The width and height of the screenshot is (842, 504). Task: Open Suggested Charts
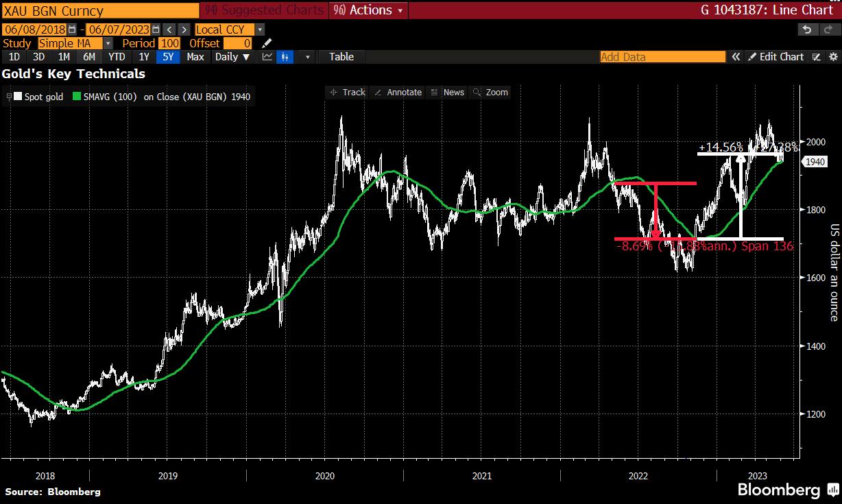tap(264, 10)
